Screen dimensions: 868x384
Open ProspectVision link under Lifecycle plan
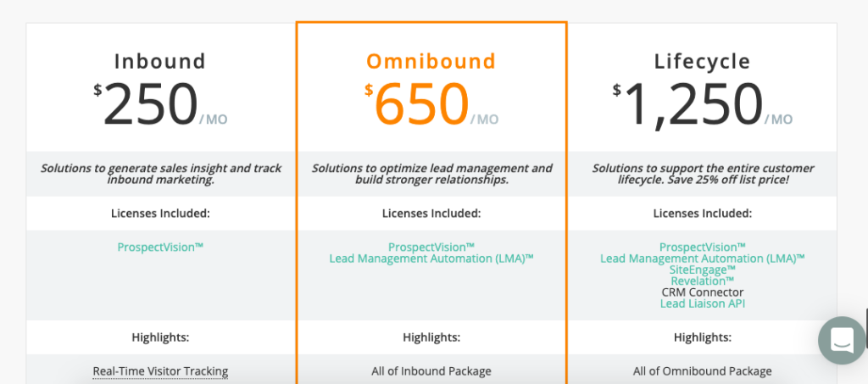(703, 248)
